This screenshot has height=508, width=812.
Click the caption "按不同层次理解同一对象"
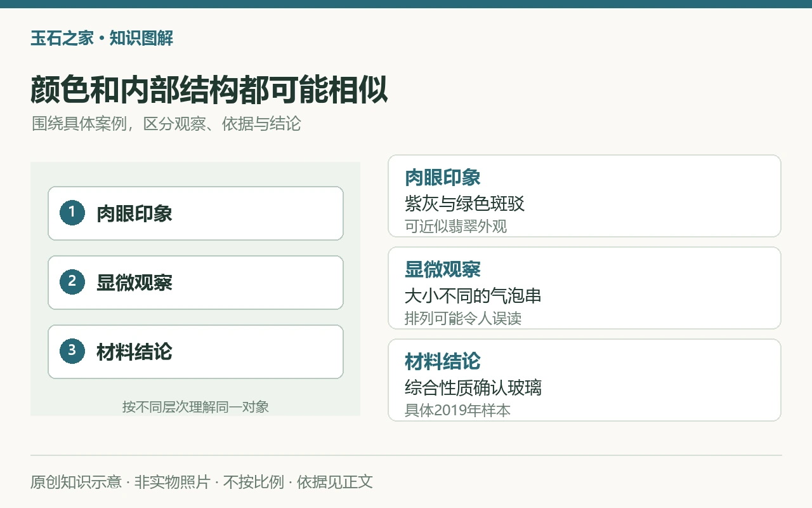(195, 407)
